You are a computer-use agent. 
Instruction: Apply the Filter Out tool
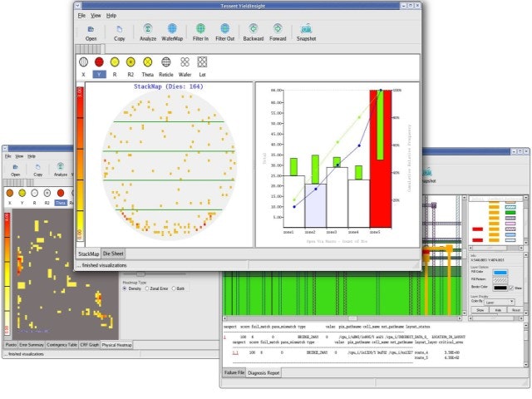pyautogui.click(x=225, y=28)
